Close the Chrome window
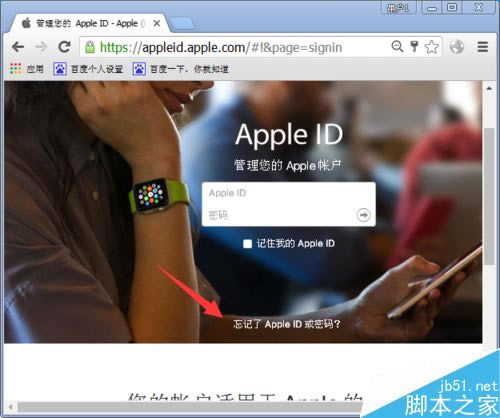 point(479,8)
